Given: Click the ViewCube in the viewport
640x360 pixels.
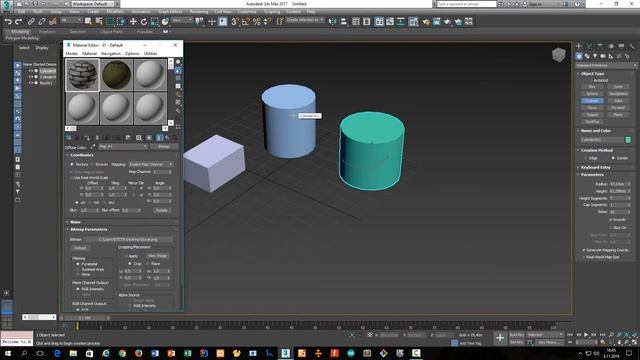Looking at the screenshot, I should (x=559, y=55).
